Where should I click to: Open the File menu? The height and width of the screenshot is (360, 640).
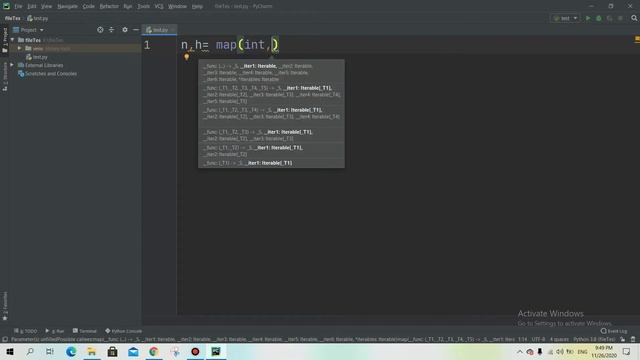pyautogui.click(x=18, y=6)
